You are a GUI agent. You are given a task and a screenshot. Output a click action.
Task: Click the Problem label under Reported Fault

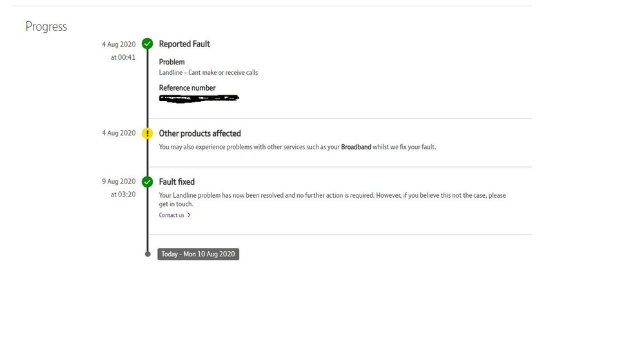[x=172, y=62]
